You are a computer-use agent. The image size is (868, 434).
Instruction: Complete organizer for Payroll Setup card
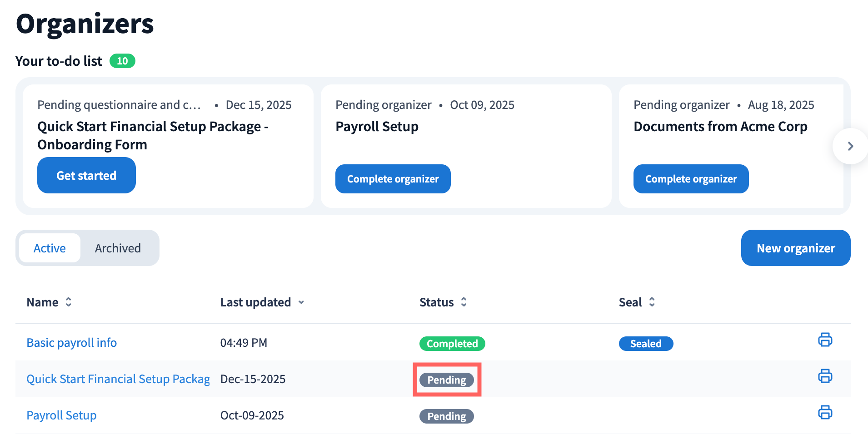[393, 179]
